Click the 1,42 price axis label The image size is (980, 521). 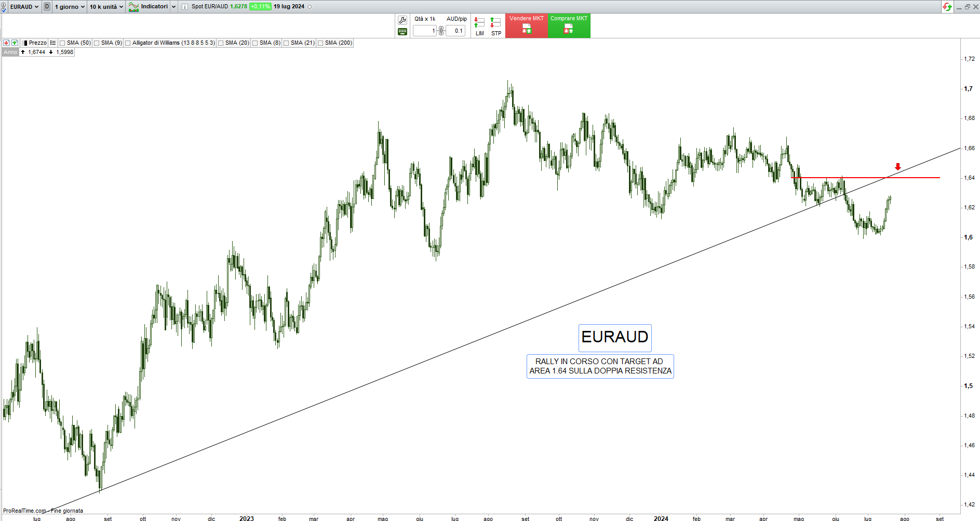point(969,504)
